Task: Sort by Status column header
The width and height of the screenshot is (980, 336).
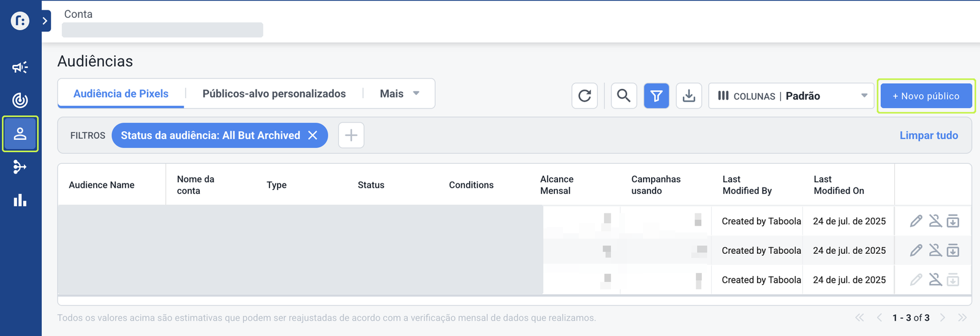Action: click(371, 185)
